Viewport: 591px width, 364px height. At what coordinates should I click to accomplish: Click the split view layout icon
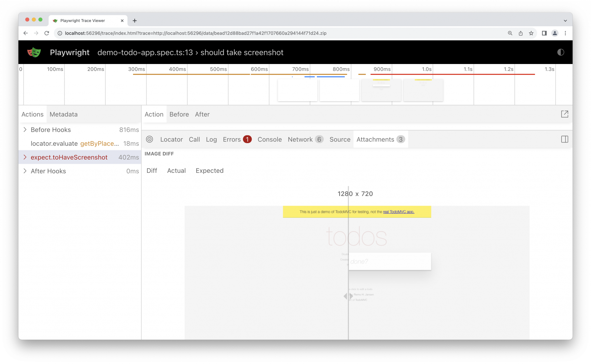click(565, 139)
